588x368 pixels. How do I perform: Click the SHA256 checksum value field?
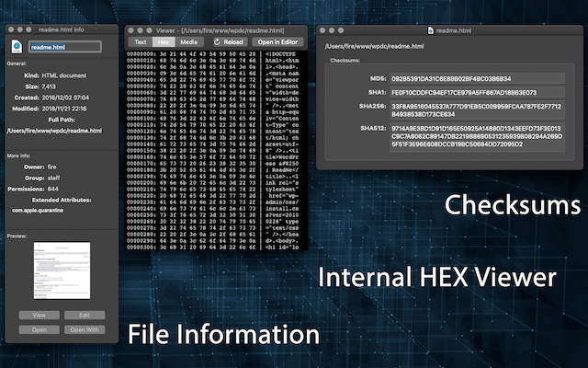click(477, 110)
